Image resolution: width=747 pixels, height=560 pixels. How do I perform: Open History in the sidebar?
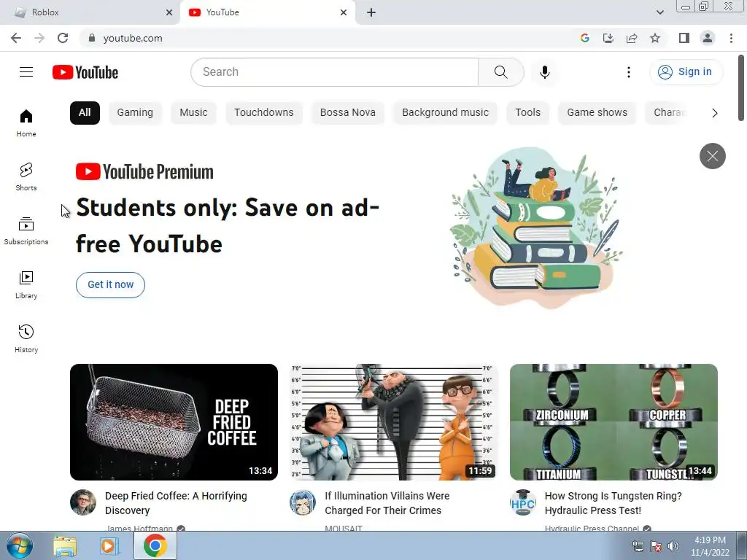coord(26,338)
